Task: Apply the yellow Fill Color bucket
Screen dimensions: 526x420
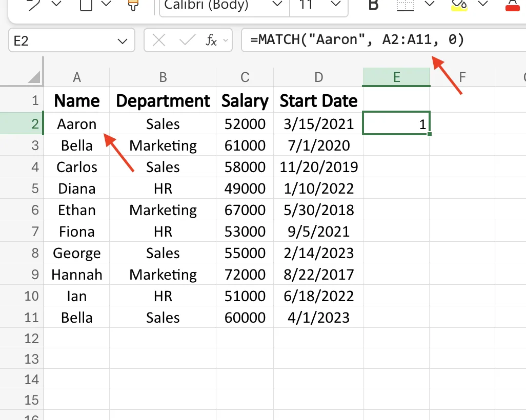Action: pos(459,5)
